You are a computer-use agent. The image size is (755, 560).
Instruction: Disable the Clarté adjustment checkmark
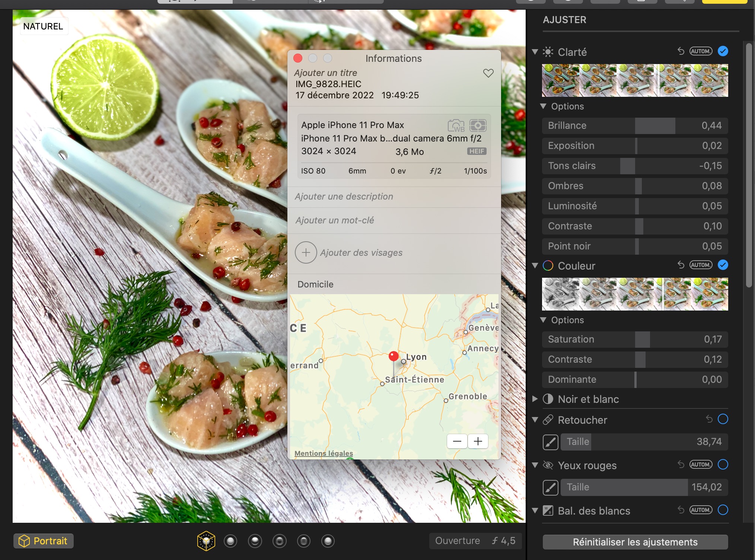click(723, 51)
